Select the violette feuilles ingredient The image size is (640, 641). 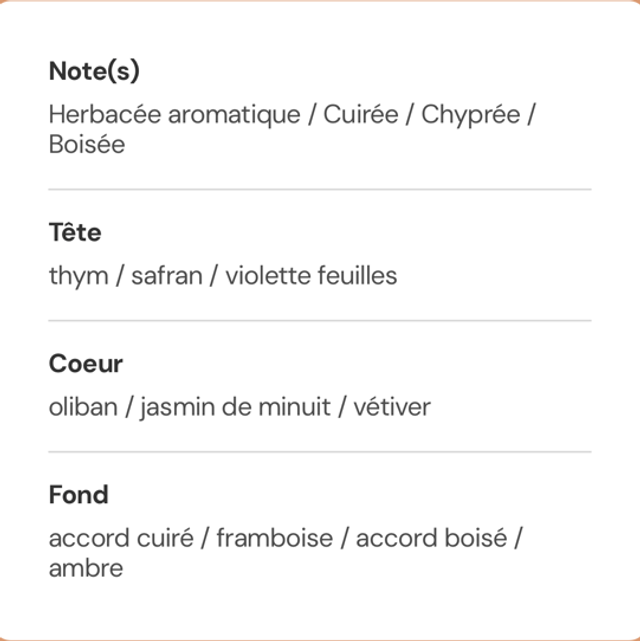click(311, 276)
